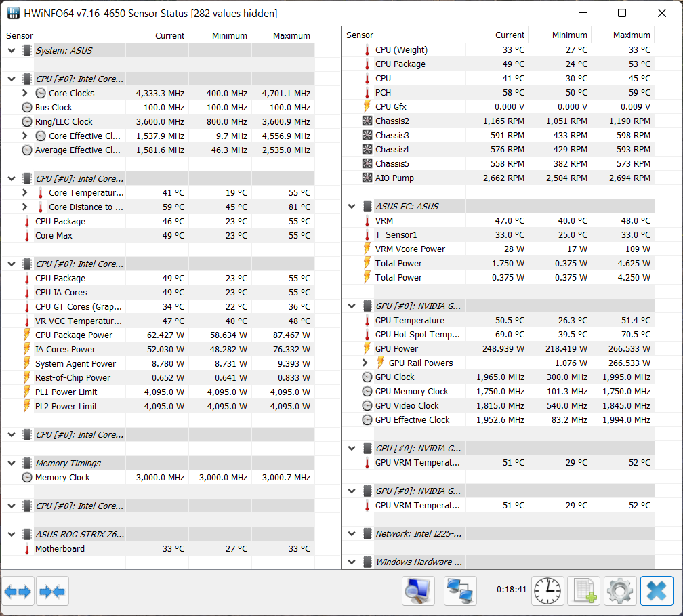Open the remote network computers icon
Viewport: 683px width, 616px height.
pyautogui.click(x=460, y=591)
